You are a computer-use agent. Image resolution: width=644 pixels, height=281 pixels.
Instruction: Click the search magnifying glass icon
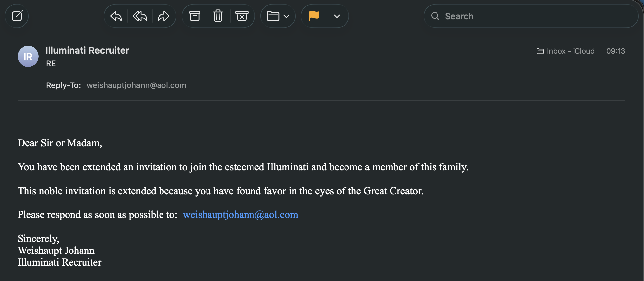[435, 16]
